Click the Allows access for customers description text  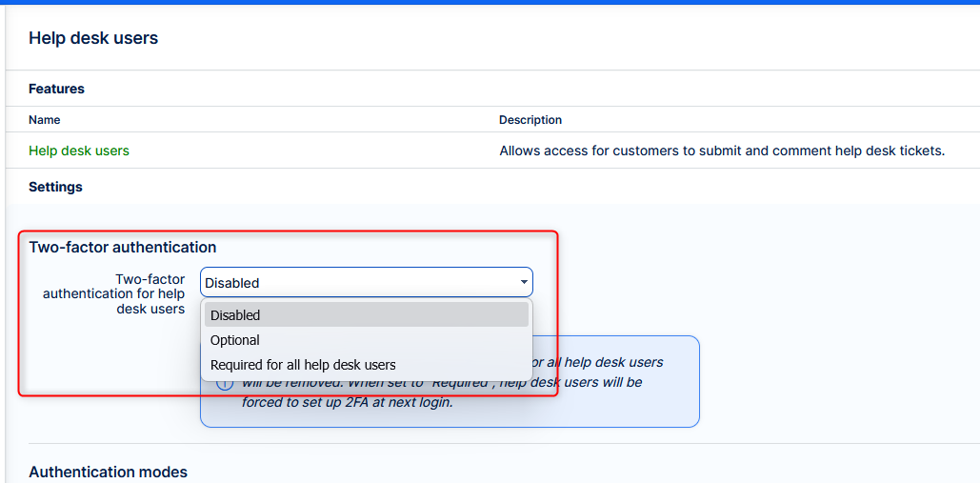click(721, 151)
